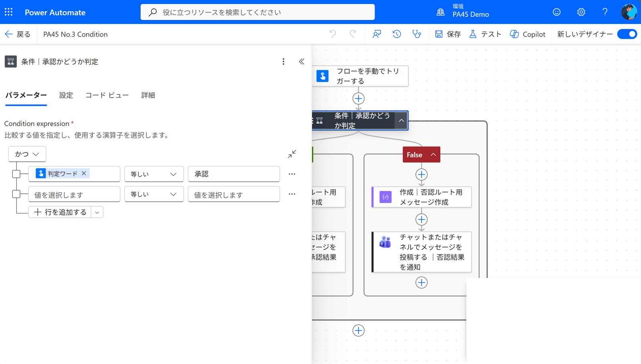Open the version history clock icon
The height and width of the screenshot is (364, 641).
pyautogui.click(x=397, y=34)
